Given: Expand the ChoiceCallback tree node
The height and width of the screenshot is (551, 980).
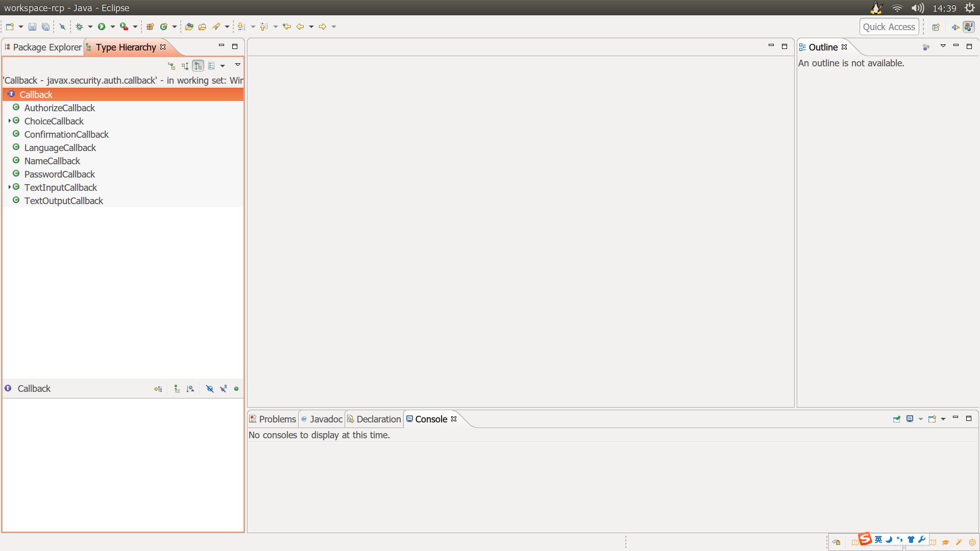Looking at the screenshot, I should (9, 121).
